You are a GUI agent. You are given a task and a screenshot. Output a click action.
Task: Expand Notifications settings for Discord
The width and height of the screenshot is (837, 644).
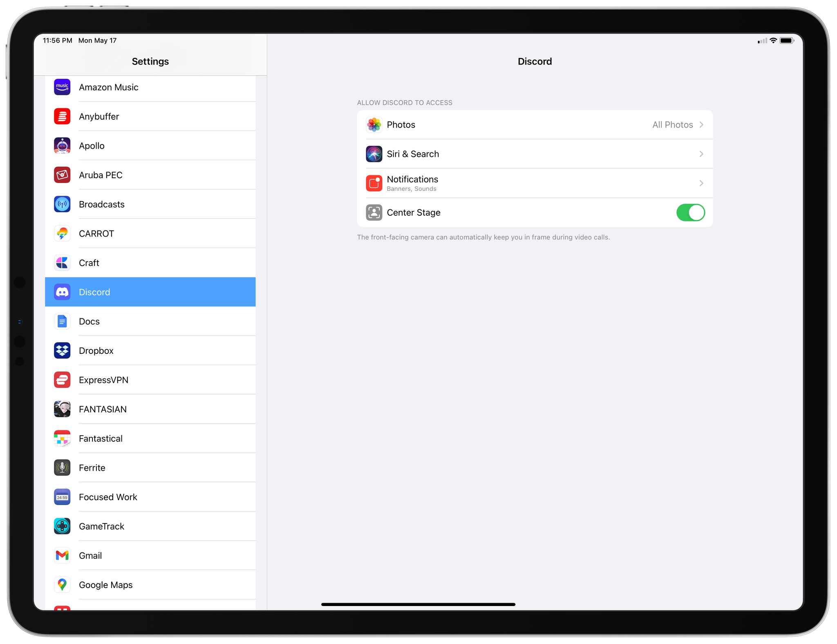[x=534, y=183]
